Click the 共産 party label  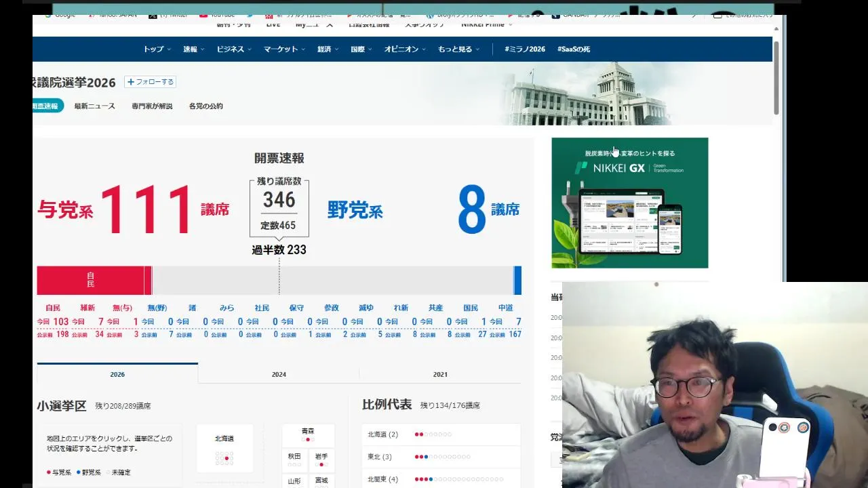[x=435, y=308]
